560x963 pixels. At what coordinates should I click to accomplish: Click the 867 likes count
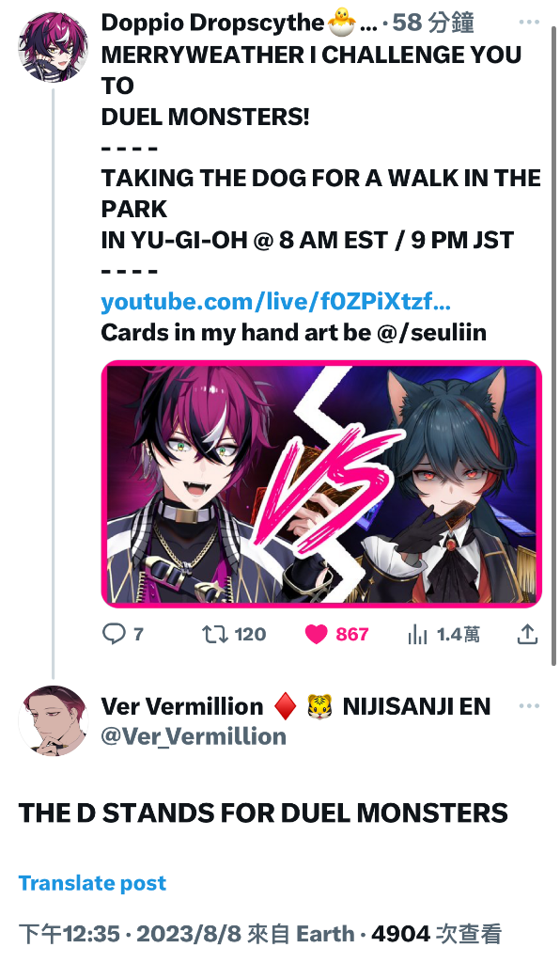[x=352, y=635]
